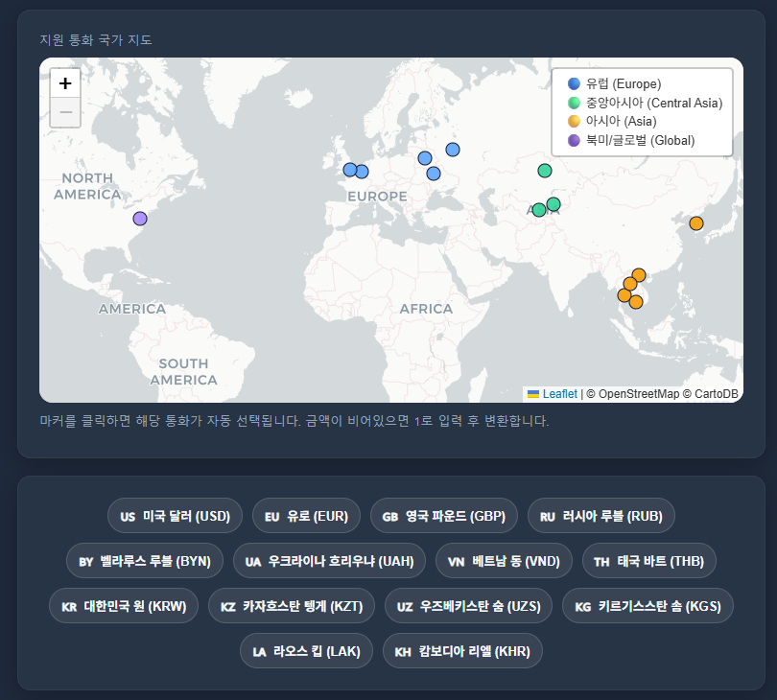Zoom in using the plus icon
Viewport: 777px width, 700px height.
coord(65,83)
